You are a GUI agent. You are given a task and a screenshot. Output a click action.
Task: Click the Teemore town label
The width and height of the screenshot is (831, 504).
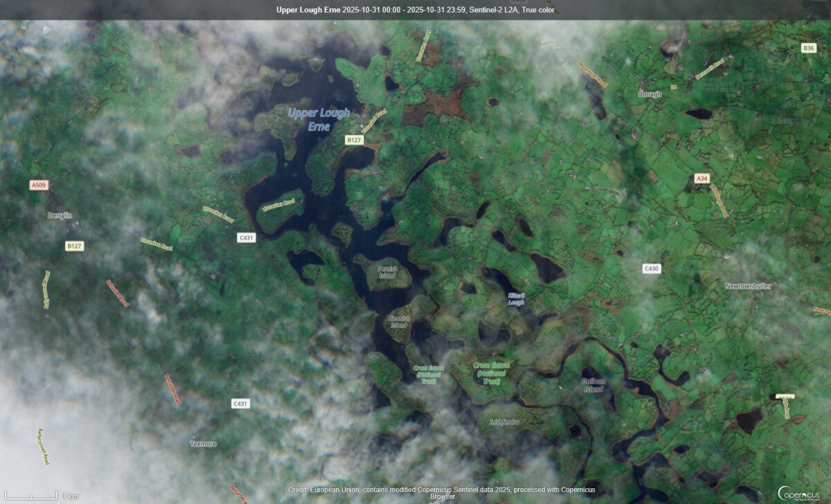pyautogui.click(x=204, y=443)
